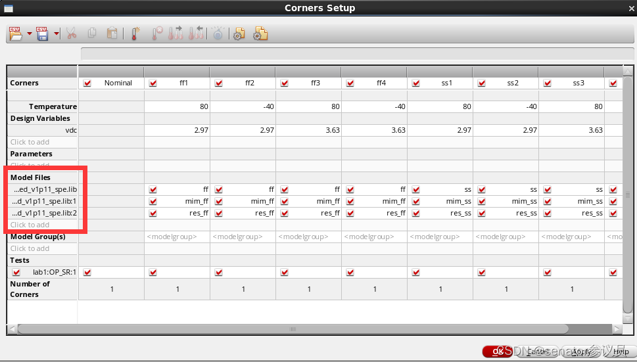This screenshot has height=364, width=637.
Task: Uncheck mim_ff model checkbox under ff1
Action: pos(153,201)
